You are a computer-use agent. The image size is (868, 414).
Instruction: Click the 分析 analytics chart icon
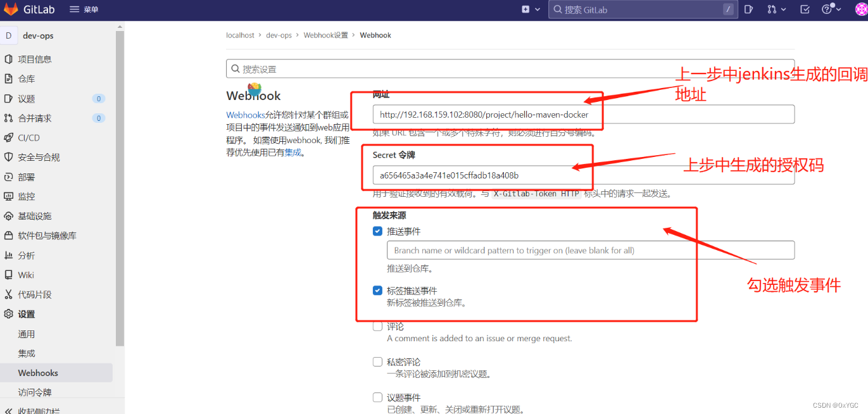click(8, 256)
